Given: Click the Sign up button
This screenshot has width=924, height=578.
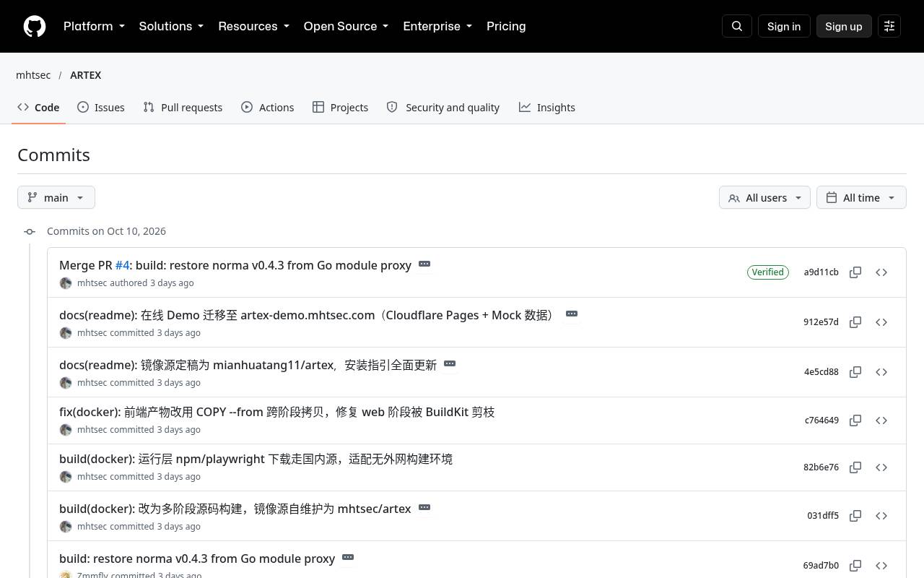Looking at the screenshot, I should [844, 26].
